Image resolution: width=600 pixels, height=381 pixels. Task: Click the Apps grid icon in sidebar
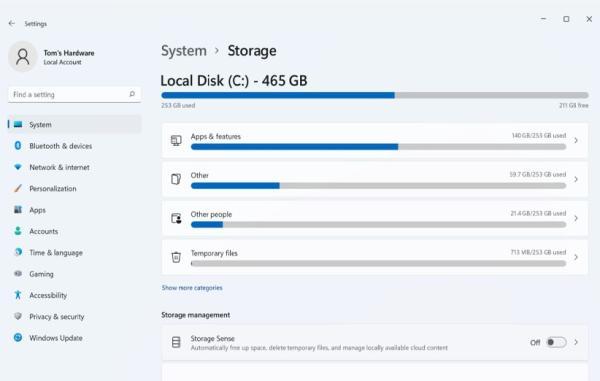pyautogui.click(x=18, y=210)
